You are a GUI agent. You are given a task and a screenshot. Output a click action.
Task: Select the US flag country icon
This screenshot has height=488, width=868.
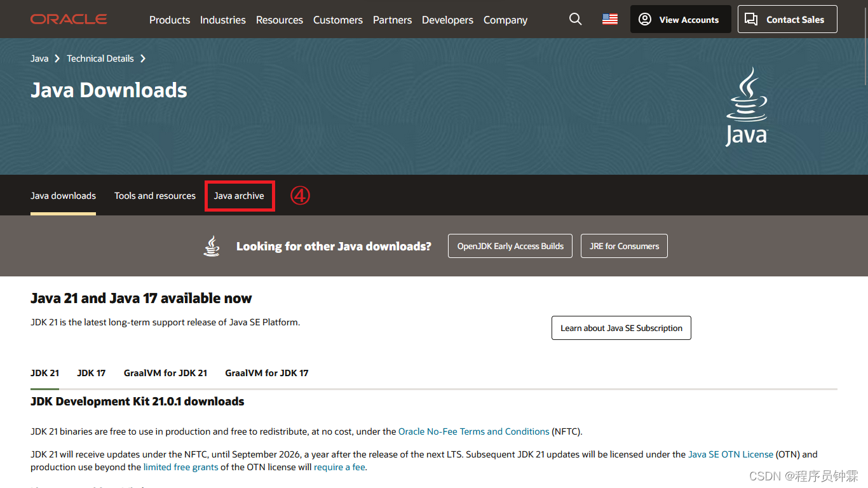610,20
